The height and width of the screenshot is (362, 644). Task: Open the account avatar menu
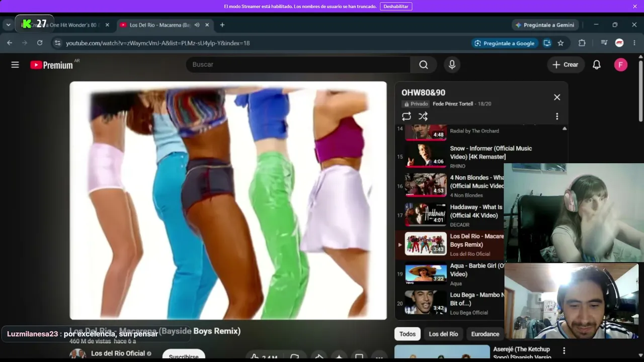pos(621,64)
